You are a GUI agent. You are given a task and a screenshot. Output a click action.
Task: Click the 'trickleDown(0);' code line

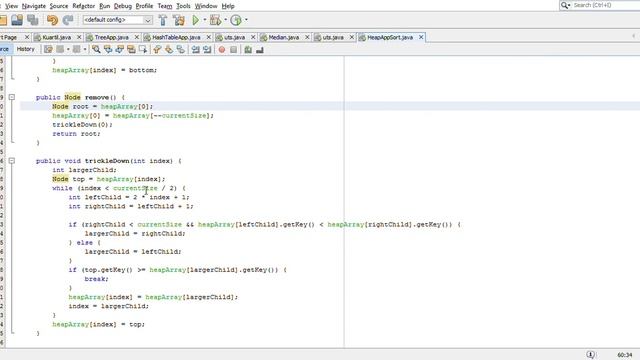pos(82,124)
